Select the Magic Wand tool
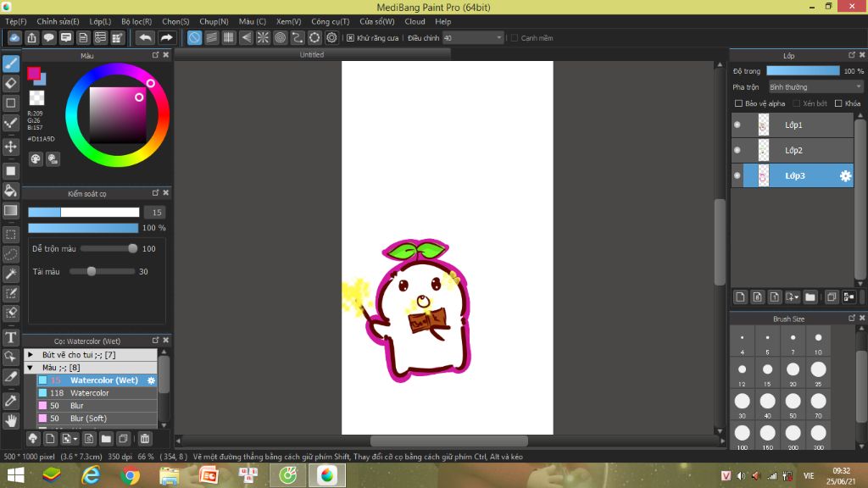 (10, 274)
